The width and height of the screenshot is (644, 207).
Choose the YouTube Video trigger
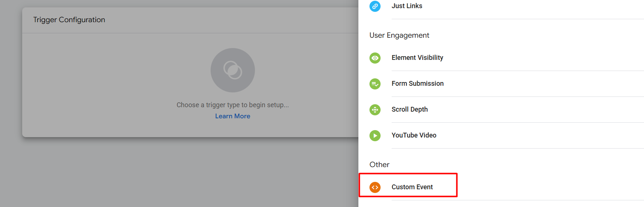[x=414, y=135]
